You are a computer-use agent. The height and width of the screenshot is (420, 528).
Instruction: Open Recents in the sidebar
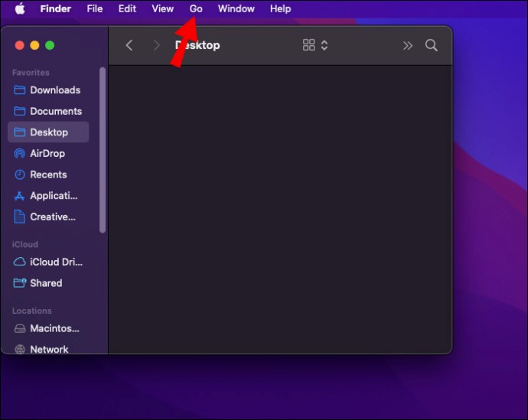(48, 174)
